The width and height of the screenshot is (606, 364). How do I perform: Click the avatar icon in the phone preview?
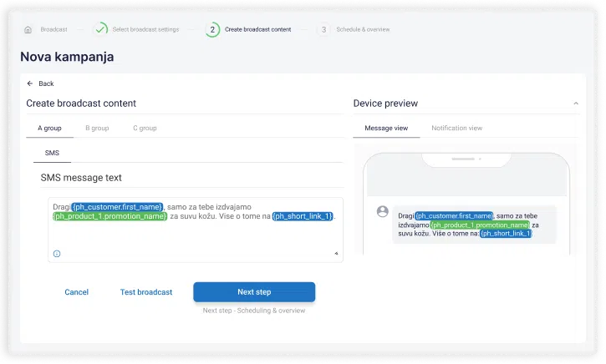pos(382,212)
